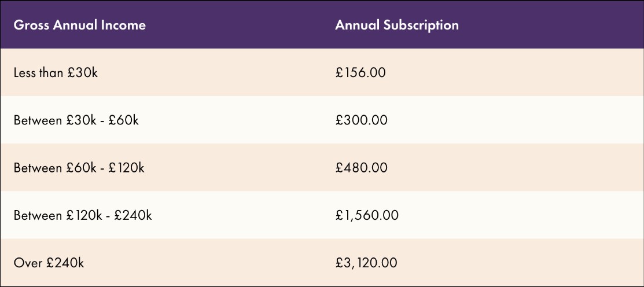Click the Gross Annual Income column header
The width and height of the screenshot is (644, 287).
tap(79, 25)
